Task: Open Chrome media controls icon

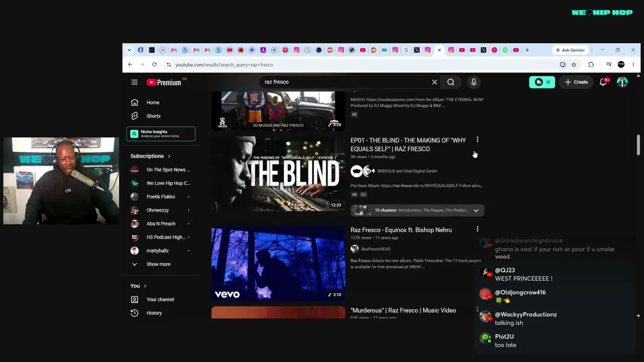Action: (x=609, y=64)
